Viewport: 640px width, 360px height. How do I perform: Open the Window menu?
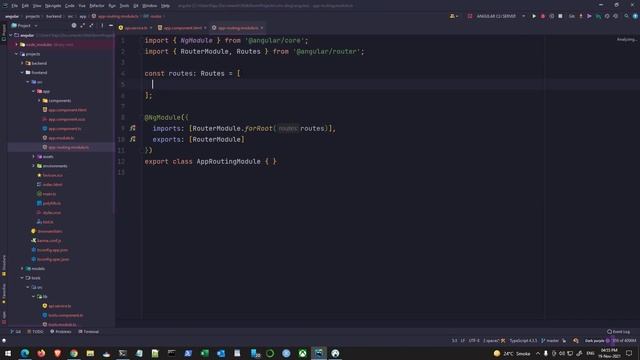[x=149, y=6]
